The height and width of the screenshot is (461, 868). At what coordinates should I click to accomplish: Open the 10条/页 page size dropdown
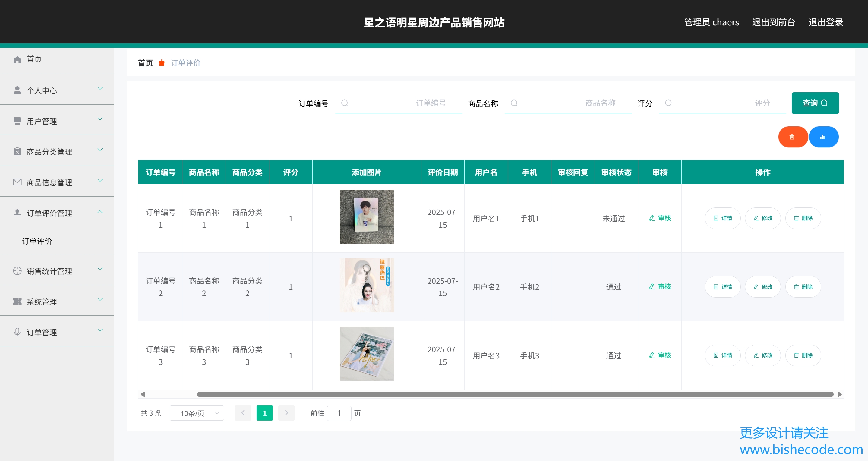click(x=197, y=413)
